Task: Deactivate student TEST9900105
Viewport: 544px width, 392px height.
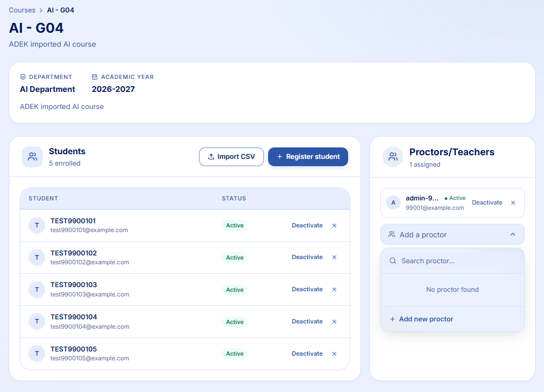Action: [307, 354]
